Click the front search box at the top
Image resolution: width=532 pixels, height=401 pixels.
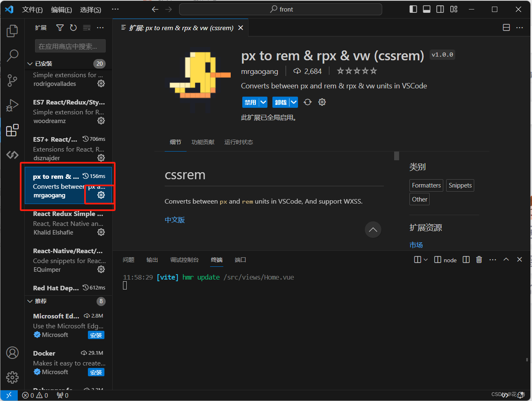(281, 9)
